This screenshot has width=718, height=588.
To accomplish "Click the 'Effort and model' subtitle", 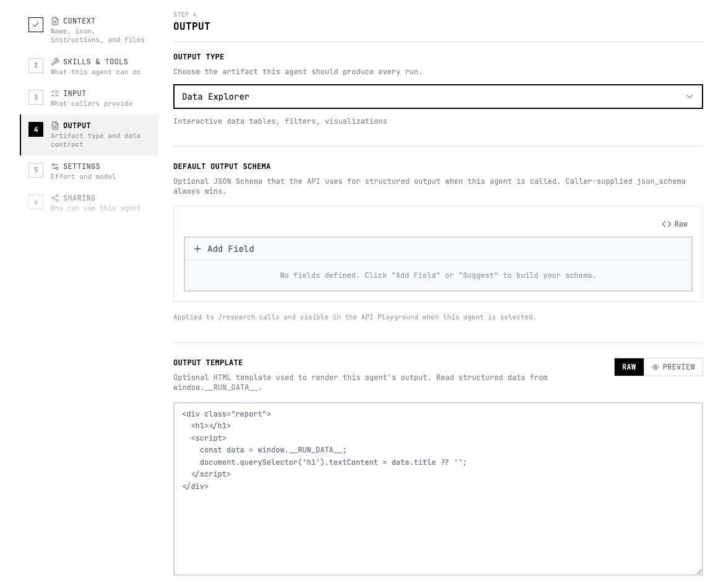I will 84,177.
